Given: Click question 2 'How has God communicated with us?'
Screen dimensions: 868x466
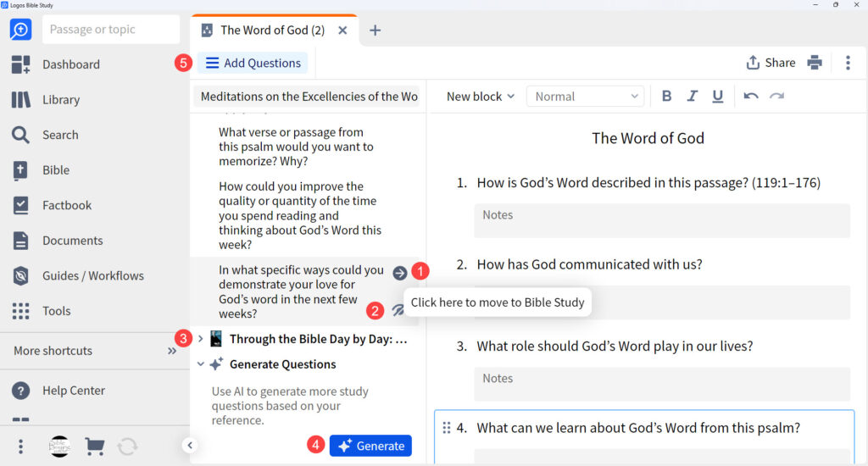Looking at the screenshot, I should pos(590,264).
